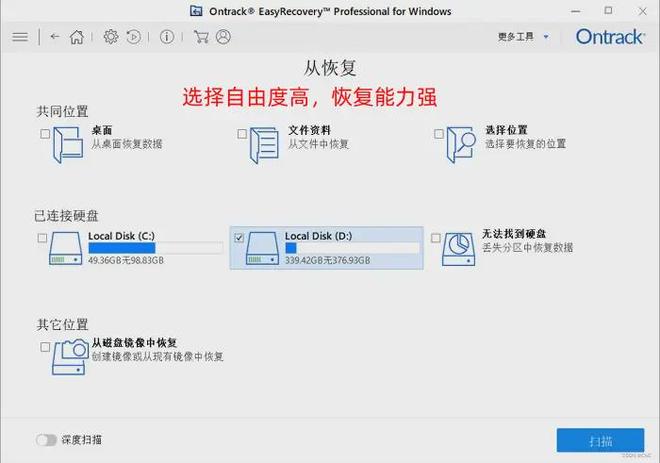Go to the home screen icon

[x=77, y=37]
